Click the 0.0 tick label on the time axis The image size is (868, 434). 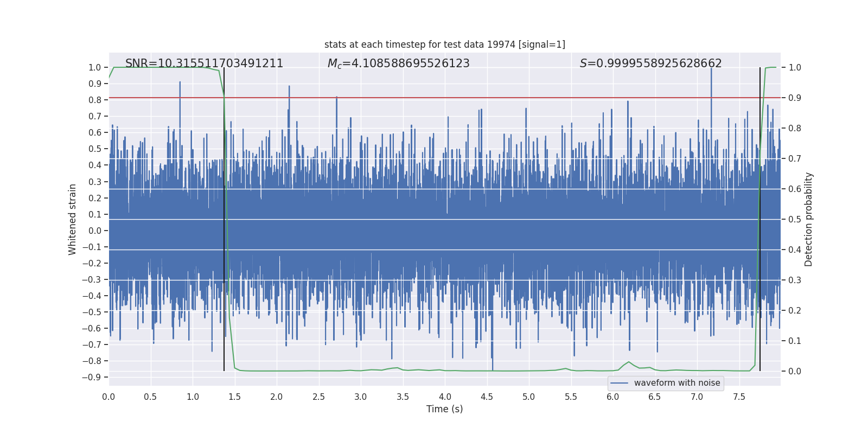click(108, 397)
